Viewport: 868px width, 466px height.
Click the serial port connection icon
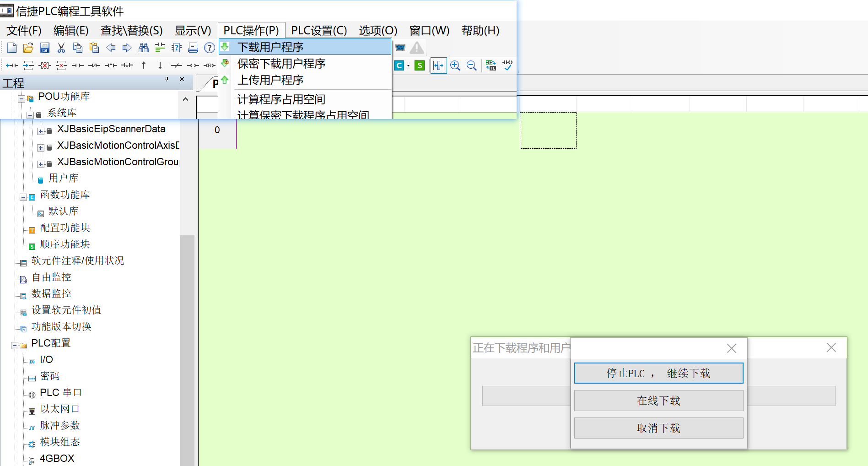pos(400,48)
